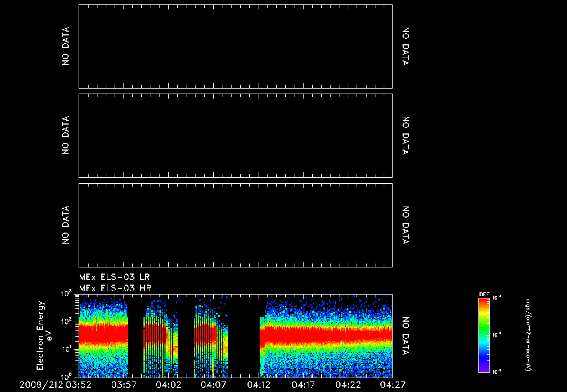Click the colorbar's top scale value 10^-4
The width and height of the screenshot is (567, 392).
point(497,298)
